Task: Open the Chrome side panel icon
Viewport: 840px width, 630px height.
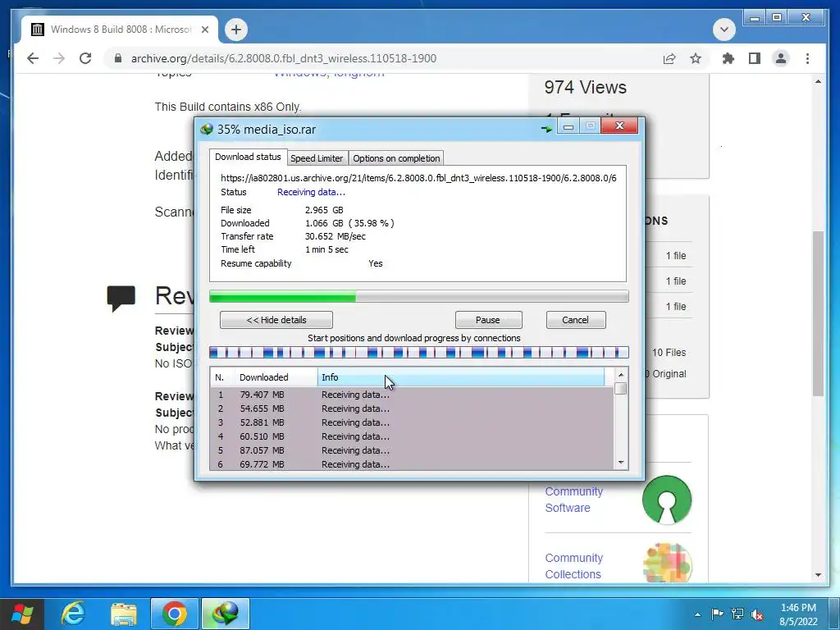Action: point(755,58)
